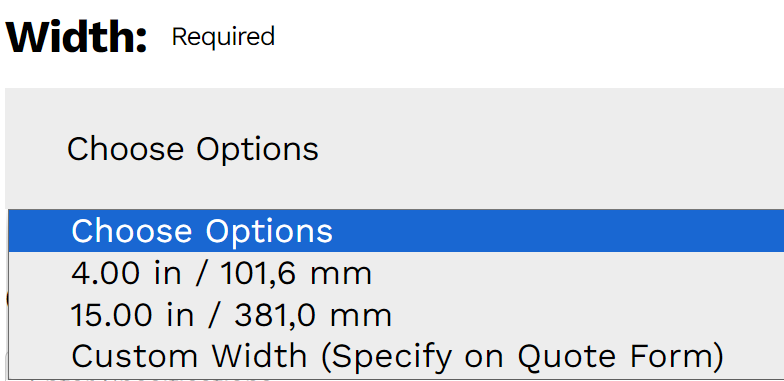
Task: Choose Custom Width (Specify on Quote Form)
Action: pyautogui.click(x=396, y=356)
